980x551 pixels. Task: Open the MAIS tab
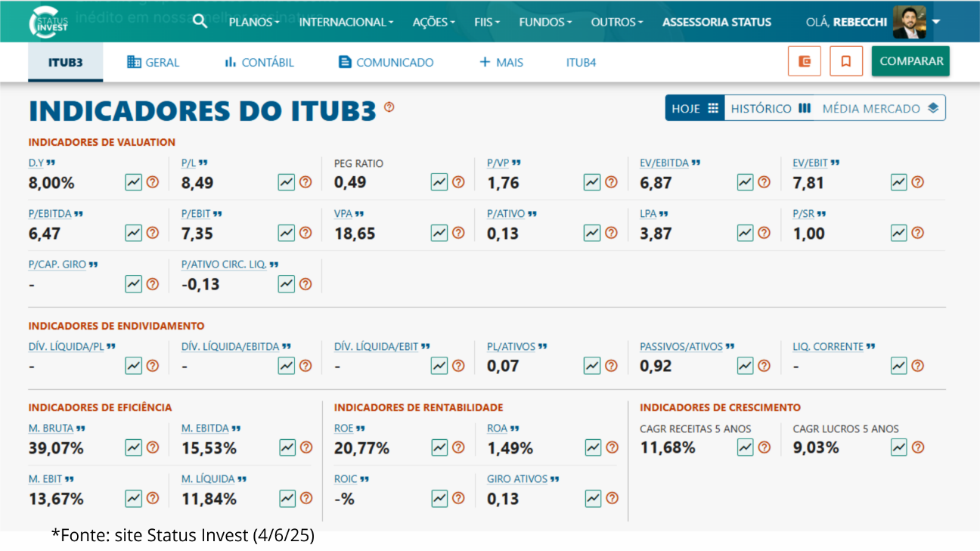click(x=501, y=62)
